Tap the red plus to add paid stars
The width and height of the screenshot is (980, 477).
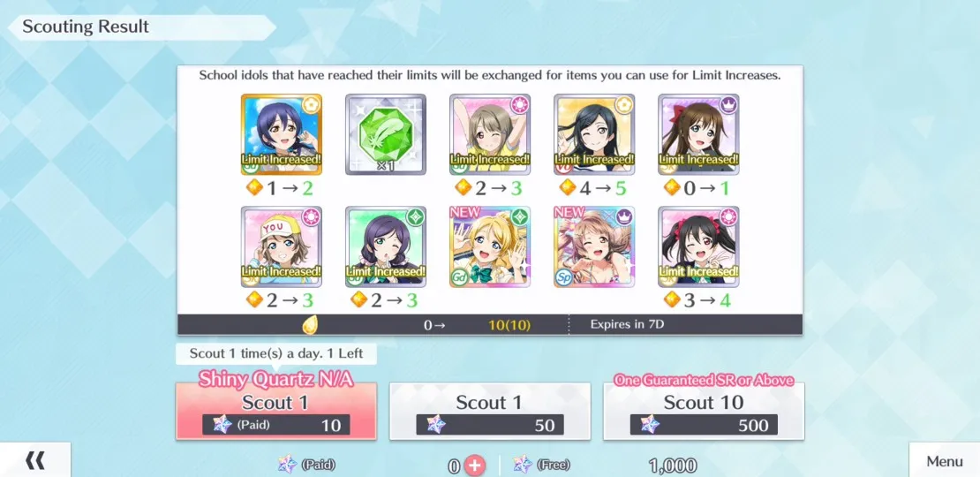coord(474,466)
